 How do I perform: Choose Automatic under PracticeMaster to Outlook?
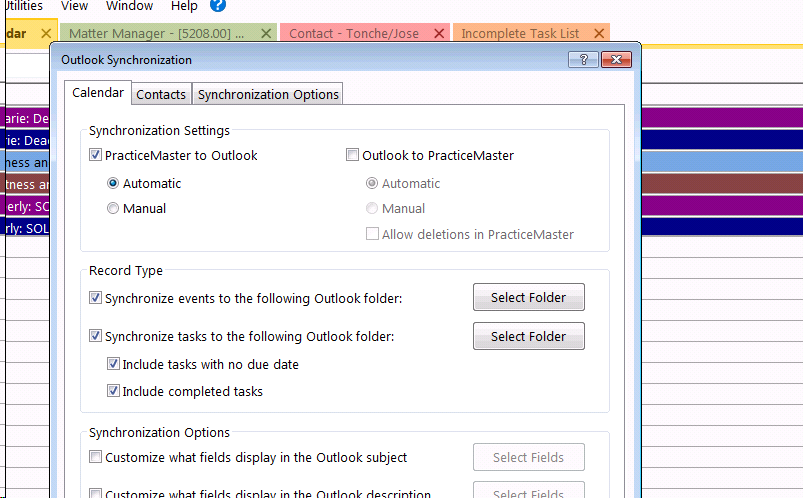113,183
